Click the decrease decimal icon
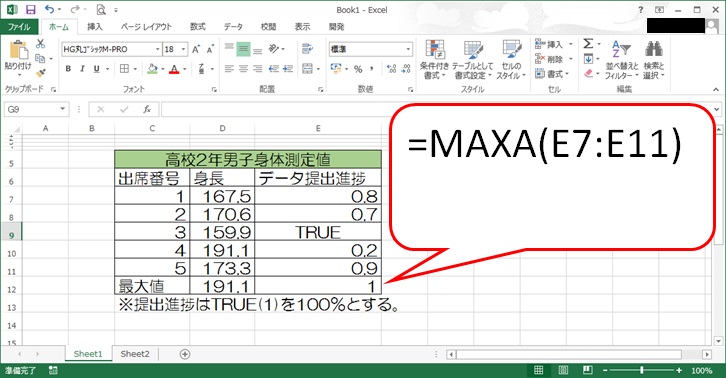The height and width of the screenshot is (378, 726). tap(406, 69)
